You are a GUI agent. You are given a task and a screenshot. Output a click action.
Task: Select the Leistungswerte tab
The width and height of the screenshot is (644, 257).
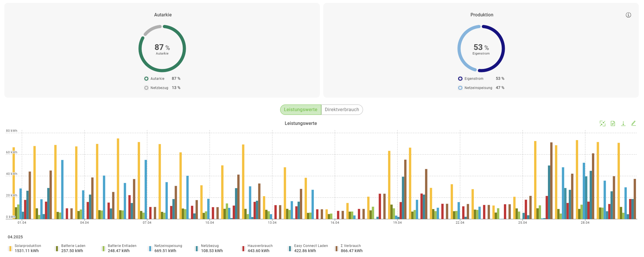pyautogui.click(x=301, y=110)
